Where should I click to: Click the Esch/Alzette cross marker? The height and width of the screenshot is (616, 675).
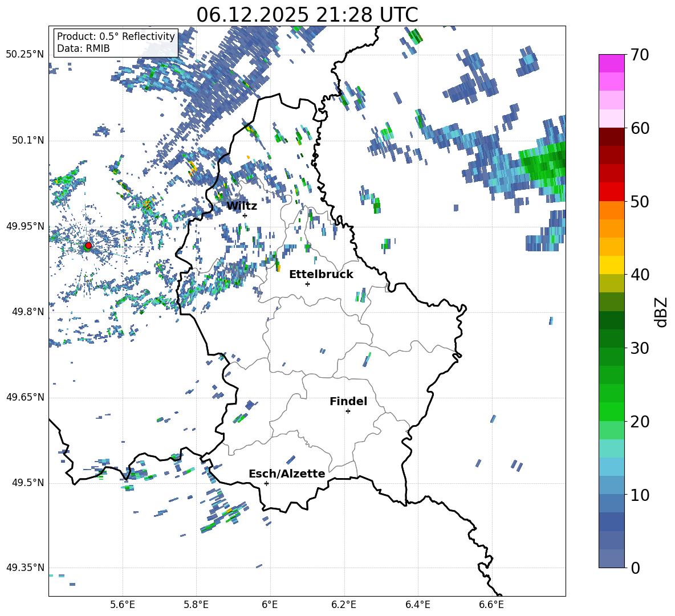click(266, 483)
